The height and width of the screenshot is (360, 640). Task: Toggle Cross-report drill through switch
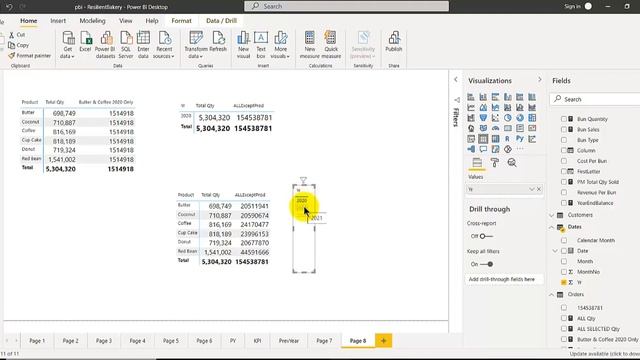(486, 236)
